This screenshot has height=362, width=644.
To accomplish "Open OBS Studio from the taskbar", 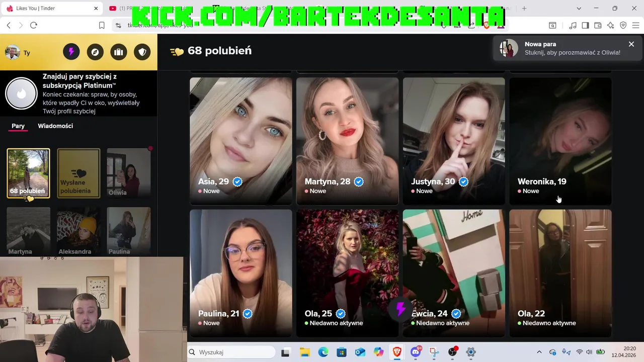I will [452, 352].
